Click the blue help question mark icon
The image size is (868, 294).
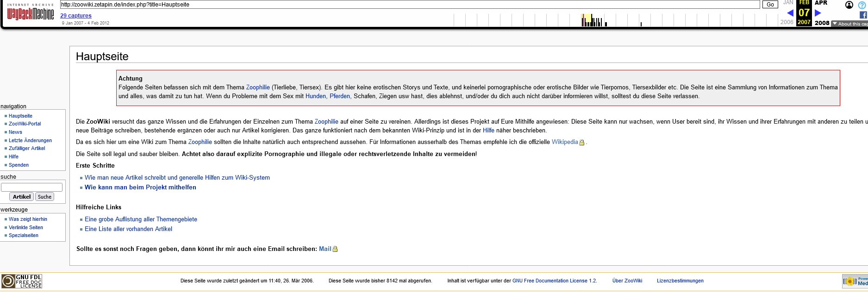point(862,5)
